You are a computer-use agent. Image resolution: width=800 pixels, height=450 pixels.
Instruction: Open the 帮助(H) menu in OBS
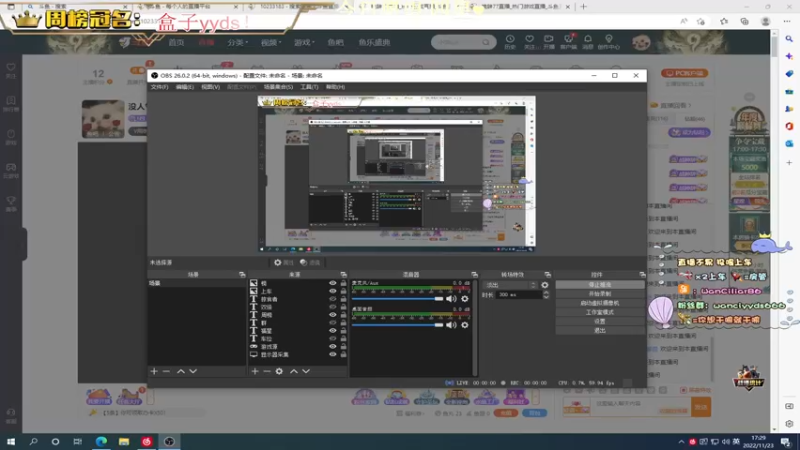coord(335,87)
